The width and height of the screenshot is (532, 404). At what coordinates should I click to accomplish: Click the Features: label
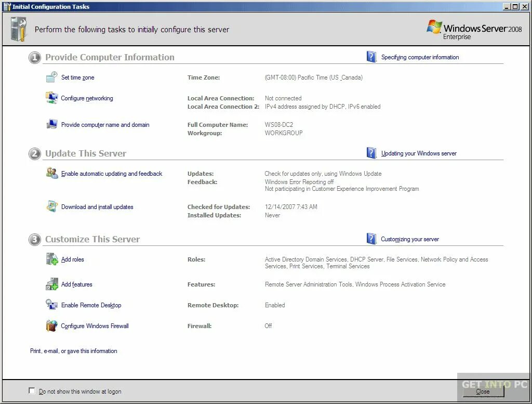(x=201, y=284)
